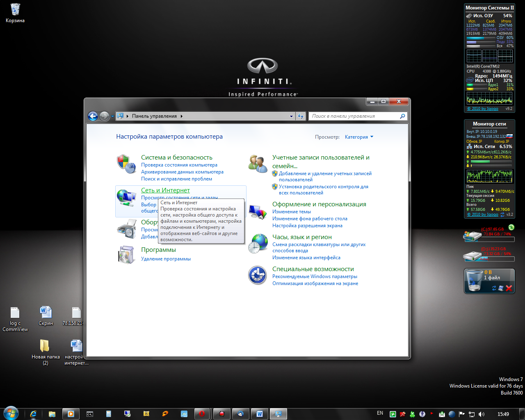Click Архивирование данных компьютера link
525x420 pixels.
pyautogui.click(x=182, y=172)
